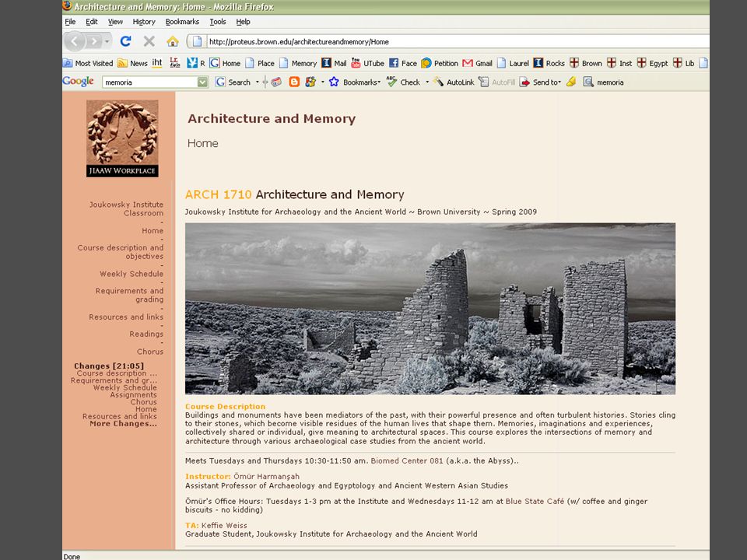Viewport: 747px width, 560px height.
Task: Click the JIAAW Workplace wreath logo
Action: pyautogui.click(x=122, y=138)
